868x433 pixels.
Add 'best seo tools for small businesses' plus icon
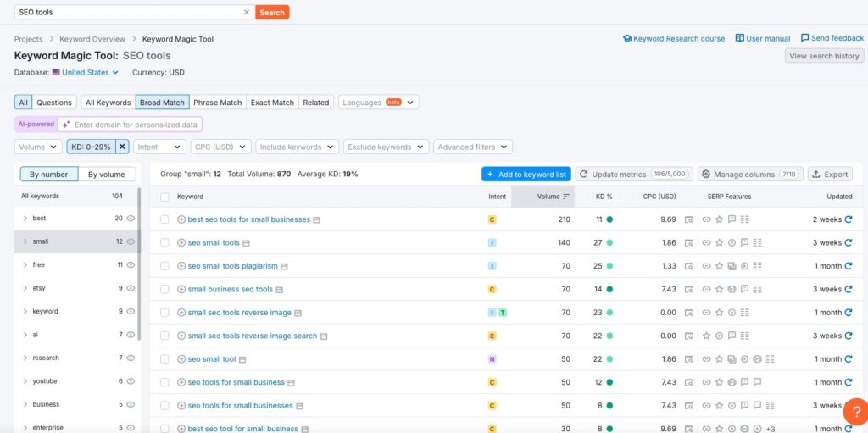[x=181, y=219]
